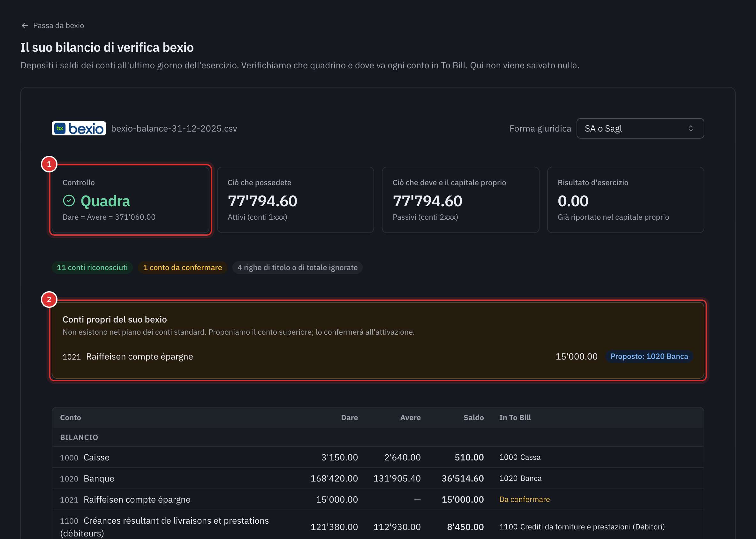Select the 1000 Caisse table row

click(378, 457)
